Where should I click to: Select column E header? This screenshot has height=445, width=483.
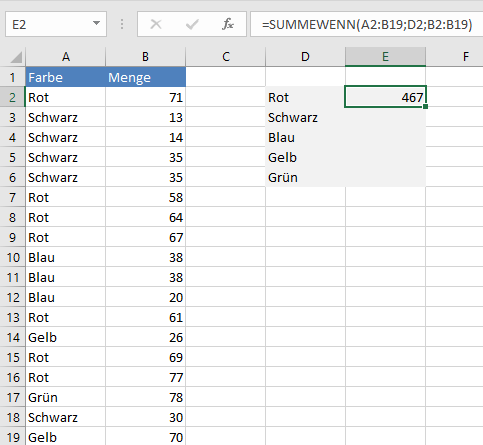(x=385, y=57)
